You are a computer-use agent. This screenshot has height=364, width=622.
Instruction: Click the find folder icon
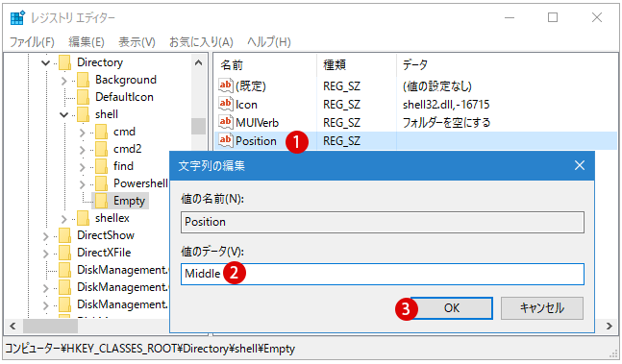[x=101, y=166]
